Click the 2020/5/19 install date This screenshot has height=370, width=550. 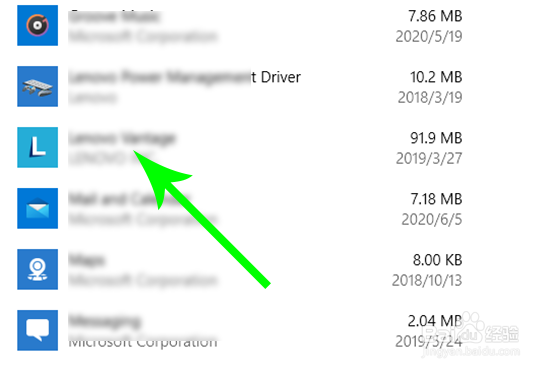click(x=429, y=36)
